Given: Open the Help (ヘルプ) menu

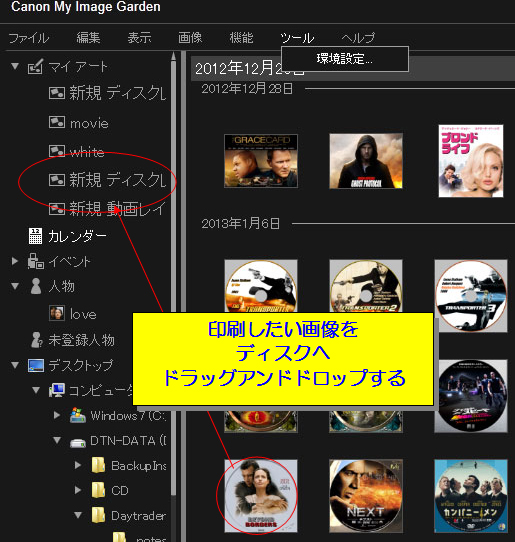Looking at the screenshot, I should click(x=358, y=38).
